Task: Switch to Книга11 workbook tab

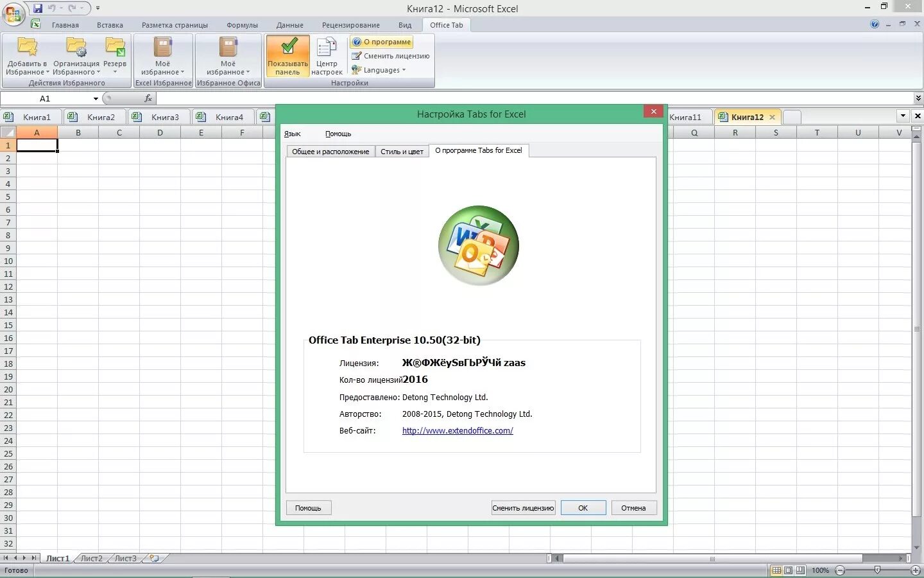Action: click(x=689, y=117)
